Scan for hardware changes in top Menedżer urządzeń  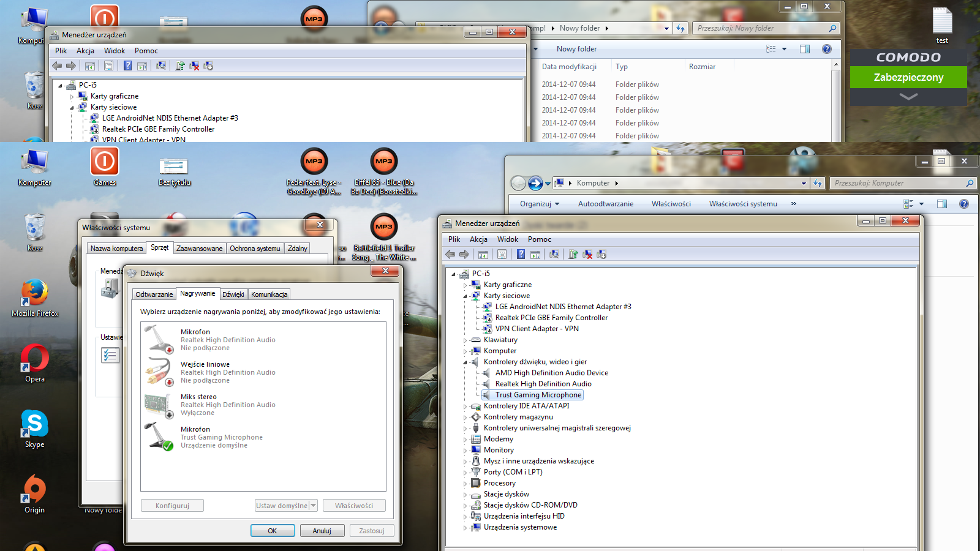(x=161, y=66)
